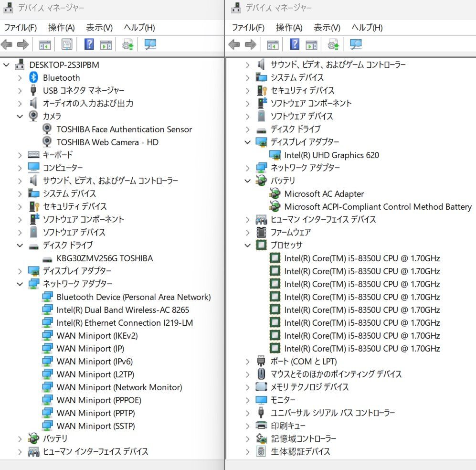
Task: Click the ポート (COM と LPT) icon
Action: [261, 361]
